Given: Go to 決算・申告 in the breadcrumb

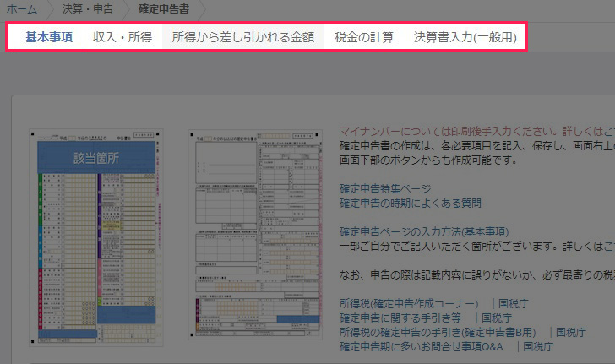Looking at the screenshot, I should (x=89, y=10).
